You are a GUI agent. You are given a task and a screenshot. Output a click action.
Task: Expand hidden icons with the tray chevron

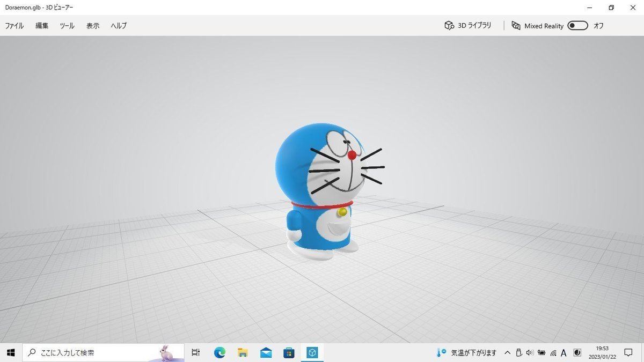point(507,352)
